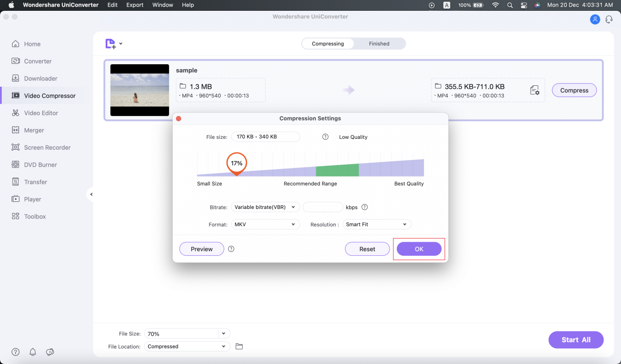This screenshot has height=364, width=621.
Task: Click the Compress button for sample
Action: [574, 90]
